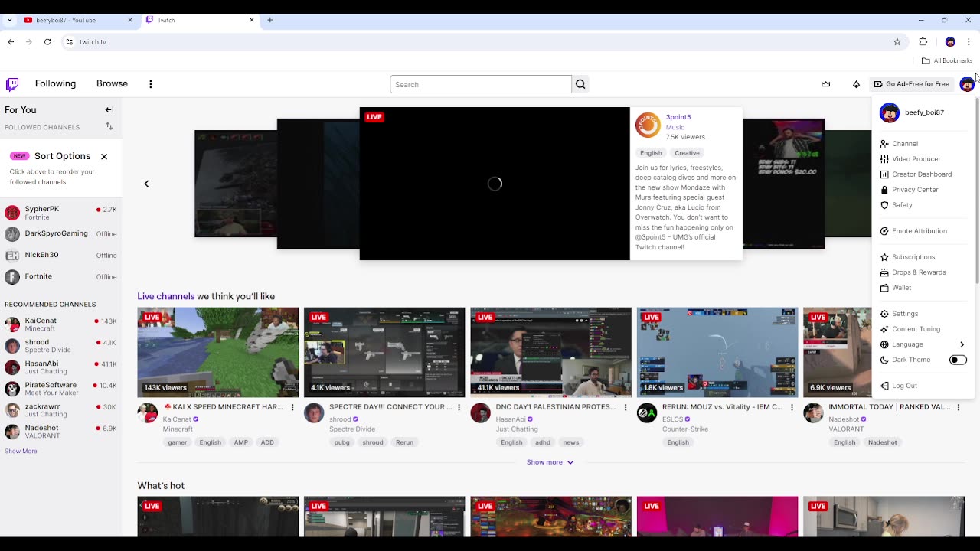Click the ESLCS channel avatar
The width and height of the screenshot is (980, 551).
(647, 413)
